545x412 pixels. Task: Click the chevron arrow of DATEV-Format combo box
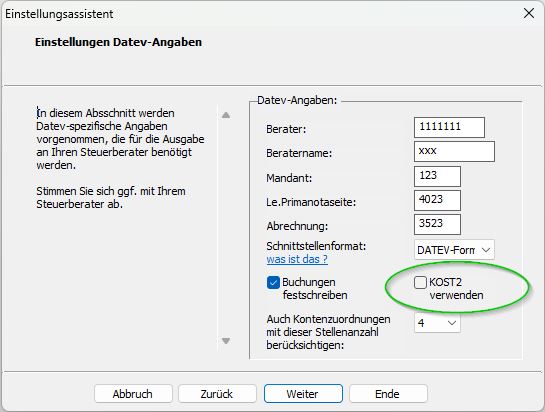486,250
